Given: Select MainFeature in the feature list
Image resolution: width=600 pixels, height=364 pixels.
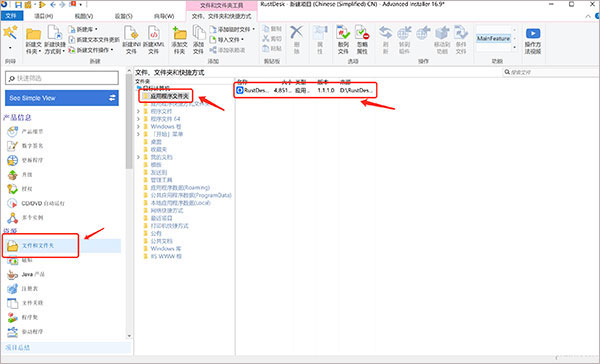Looking at the screenshot, I should 493,38.
